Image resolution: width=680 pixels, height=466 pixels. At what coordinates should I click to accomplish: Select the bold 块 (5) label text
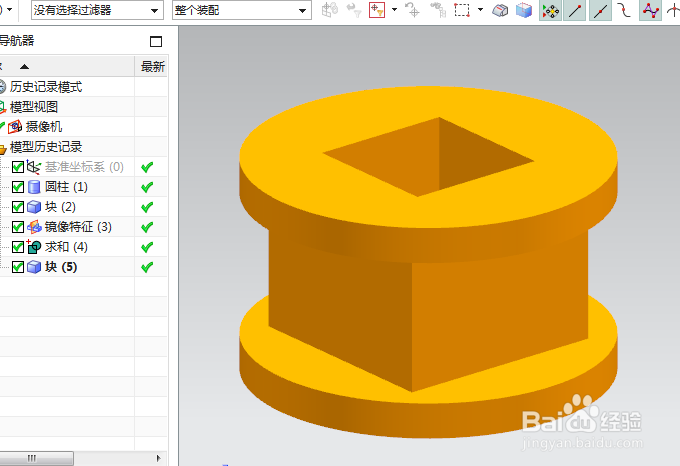click(x=61, y=267)
